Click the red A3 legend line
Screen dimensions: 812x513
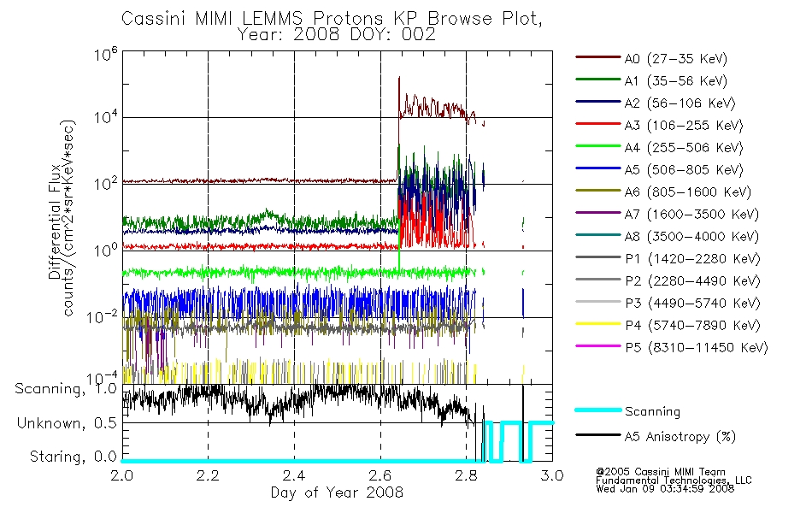pos(597,124)
